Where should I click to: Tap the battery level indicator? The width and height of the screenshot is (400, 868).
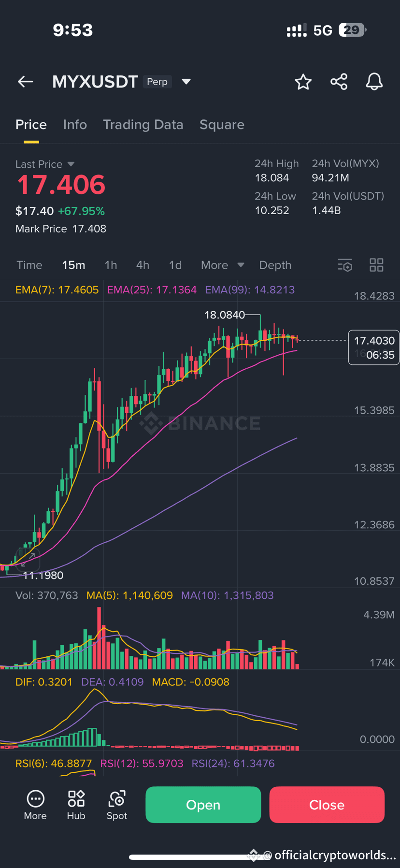coord(353,30)
